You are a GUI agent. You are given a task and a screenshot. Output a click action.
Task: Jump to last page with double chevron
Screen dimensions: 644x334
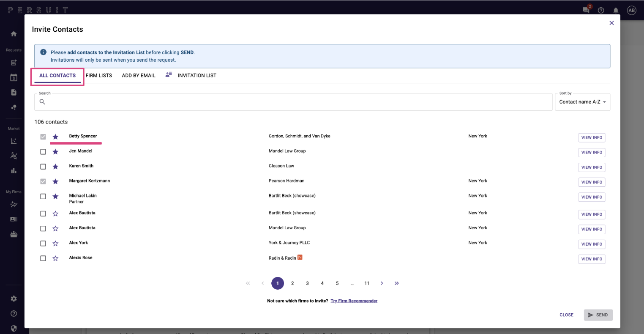click(396, 283)
